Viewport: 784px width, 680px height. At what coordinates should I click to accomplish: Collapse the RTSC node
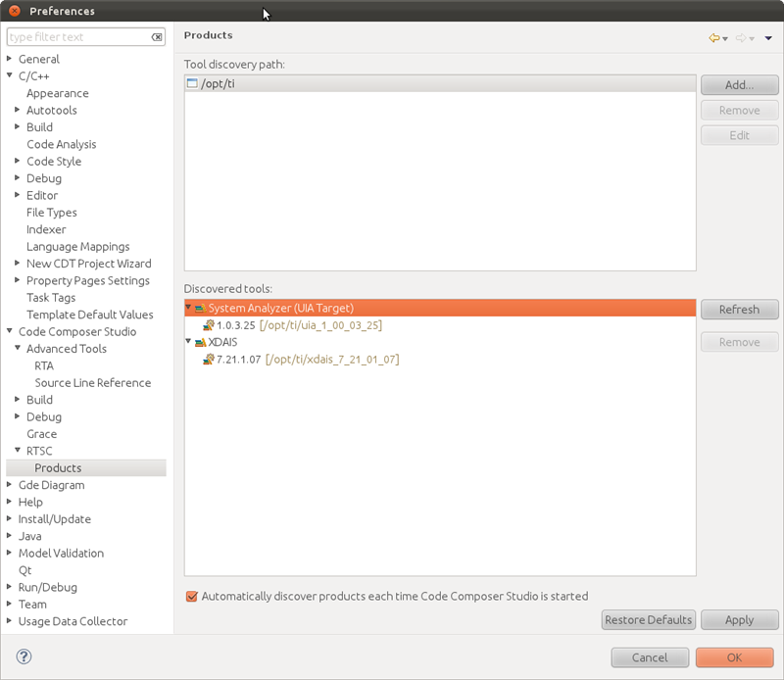point(17,450)
